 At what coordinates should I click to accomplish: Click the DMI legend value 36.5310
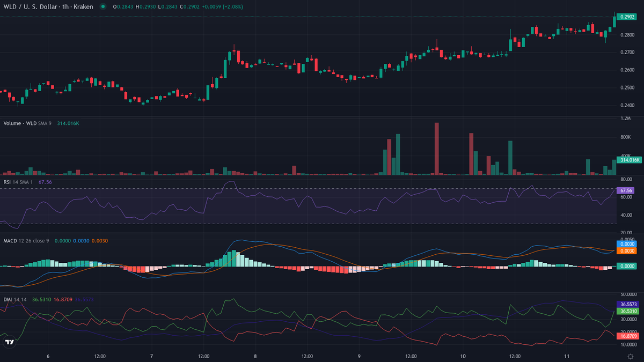(42, 299)
